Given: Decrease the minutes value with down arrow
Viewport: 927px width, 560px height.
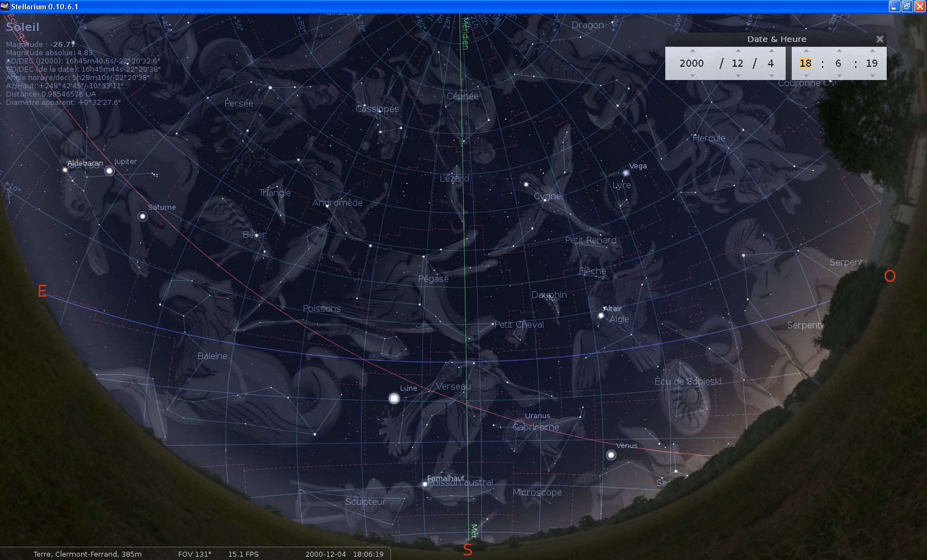Looking at the screenshot, I should pos(839,76).
